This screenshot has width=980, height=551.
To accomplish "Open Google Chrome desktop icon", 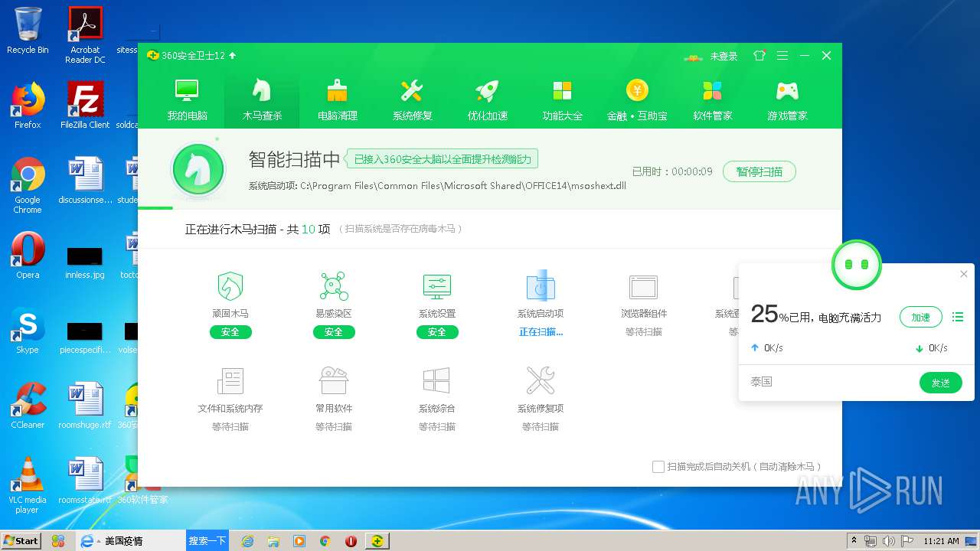I will pyautogui.click(x=28, y=186).
